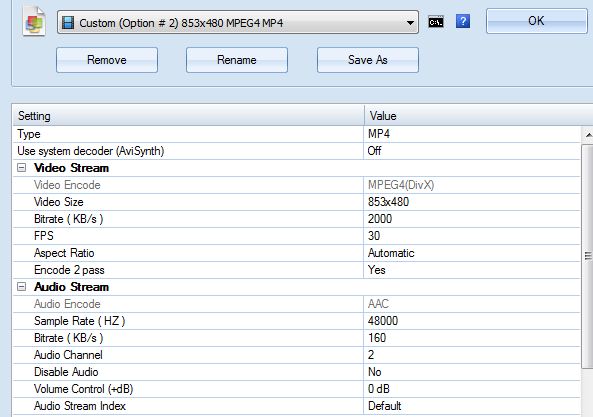Click the Audio Encode setting label

(x=67, y=304)
